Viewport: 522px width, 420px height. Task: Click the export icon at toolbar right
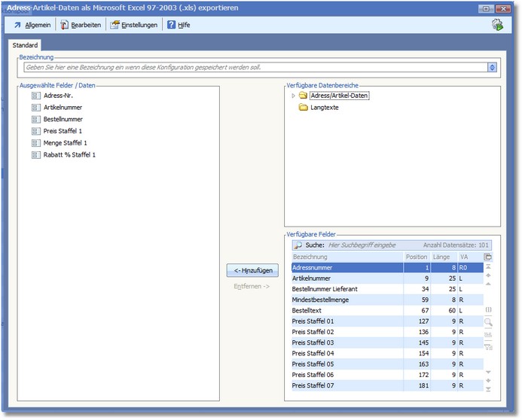497,25
